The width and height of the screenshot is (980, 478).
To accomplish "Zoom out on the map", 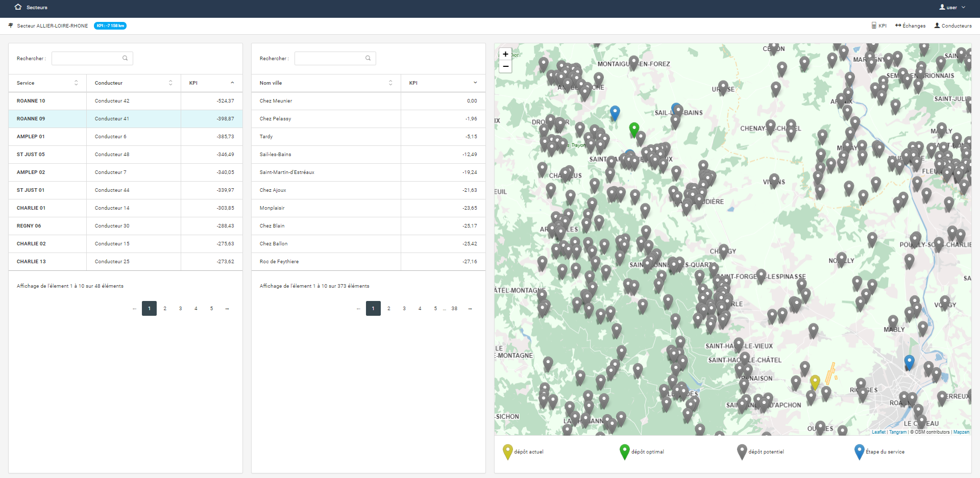I will point(505,66).
